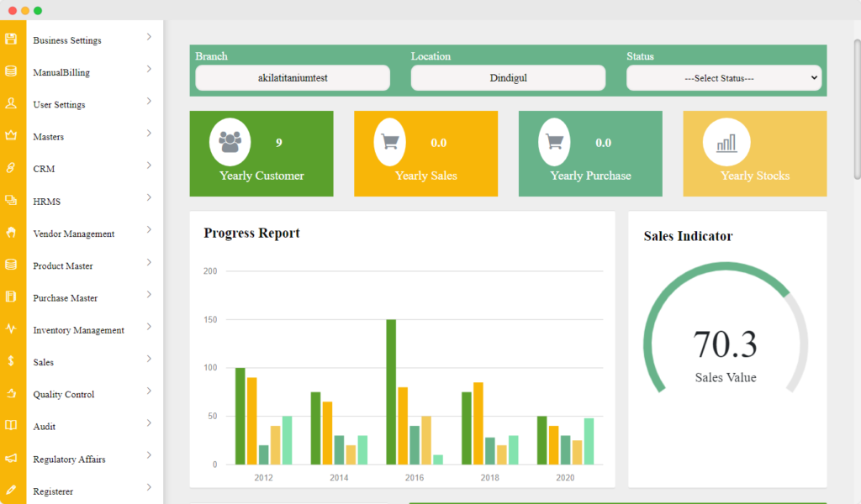Expand Business Settings chevron
Screen dimensions: 861x504
(149, 37)
